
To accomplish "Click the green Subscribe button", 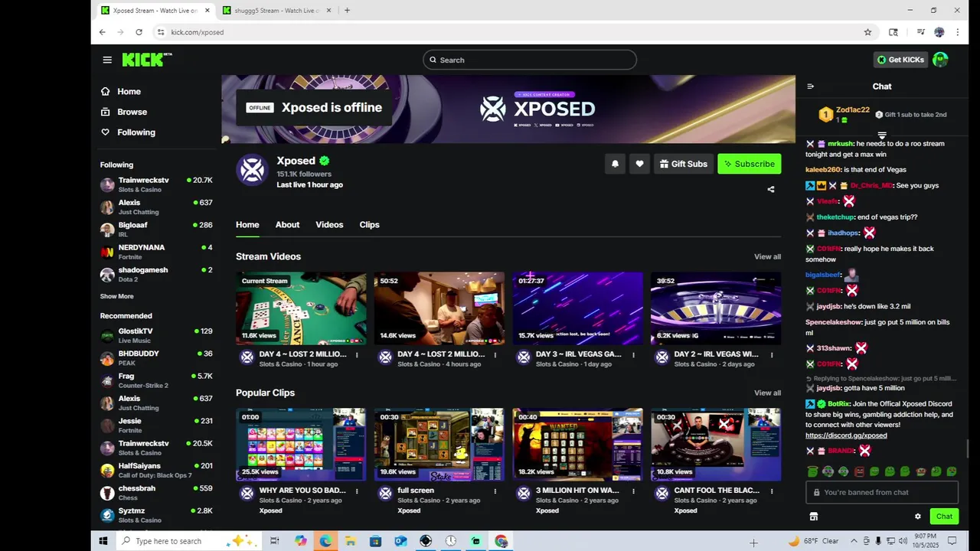I will point(750,164).
